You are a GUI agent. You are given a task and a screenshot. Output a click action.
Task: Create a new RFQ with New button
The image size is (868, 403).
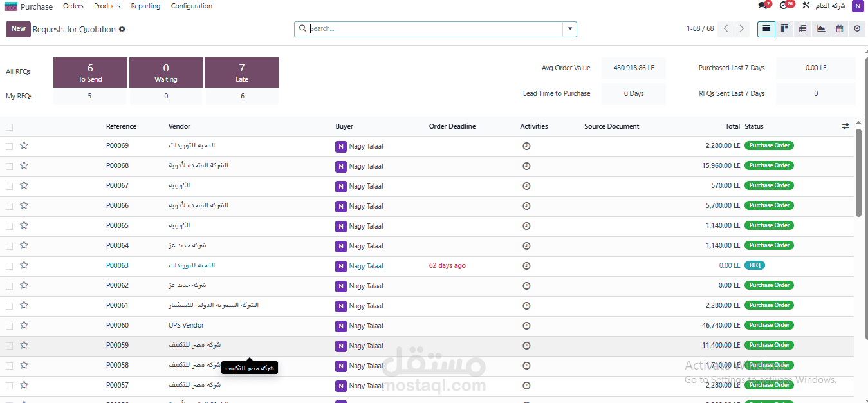tap(19, 29)
